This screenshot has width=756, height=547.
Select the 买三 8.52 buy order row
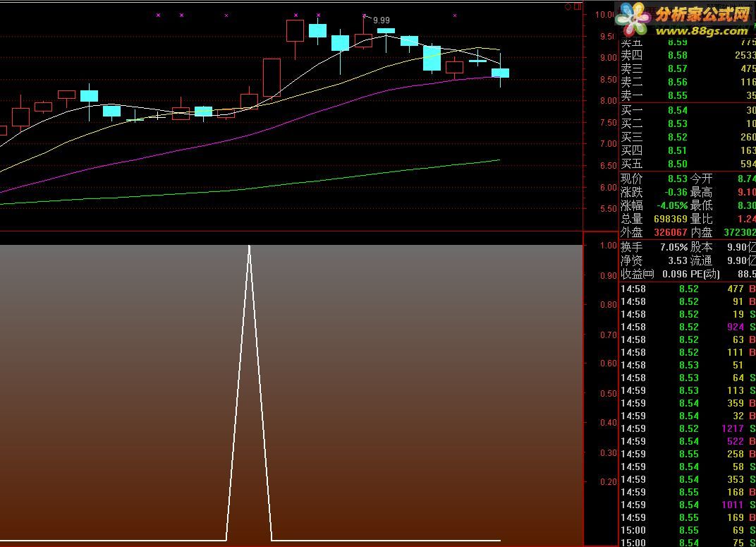coord(688,138)
